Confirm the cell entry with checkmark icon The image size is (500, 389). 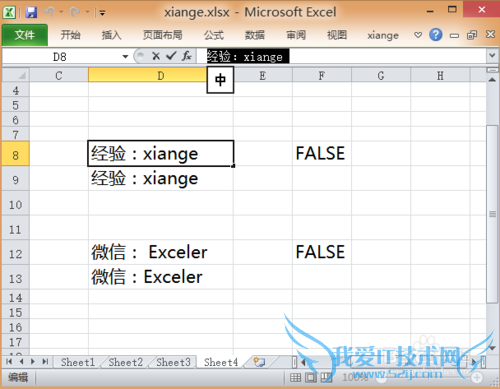[171, 56]
